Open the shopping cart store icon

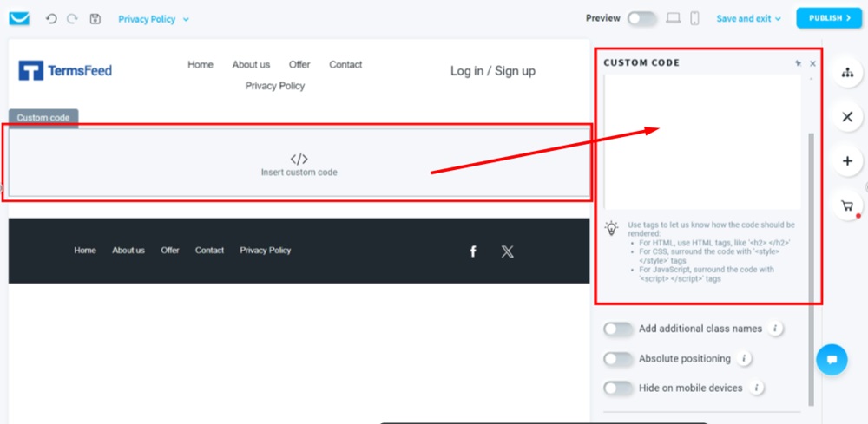click(847, 205)
